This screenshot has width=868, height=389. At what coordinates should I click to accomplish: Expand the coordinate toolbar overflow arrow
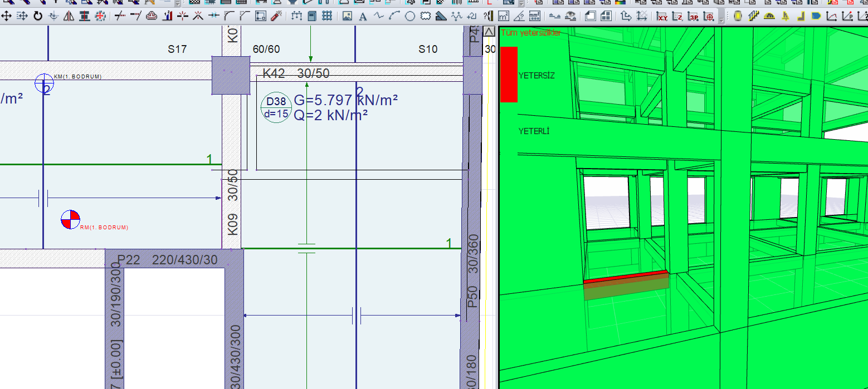click(x=722, y=18)
